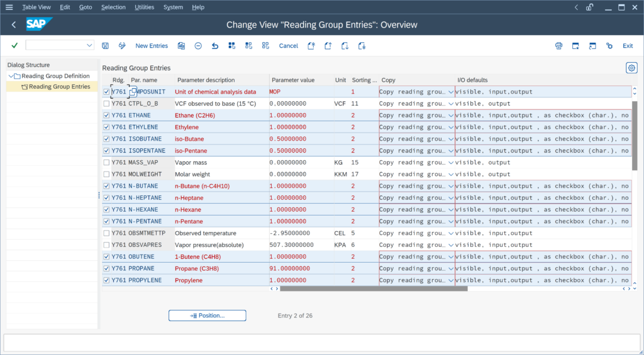644x355 pixels.
Task: Check the CTPL_O_B row checkbox
Action: (x=106, y=104)
